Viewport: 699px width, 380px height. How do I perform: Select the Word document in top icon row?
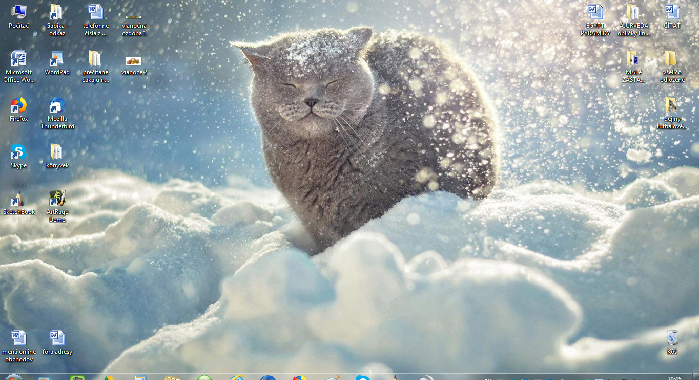(95, 20)
